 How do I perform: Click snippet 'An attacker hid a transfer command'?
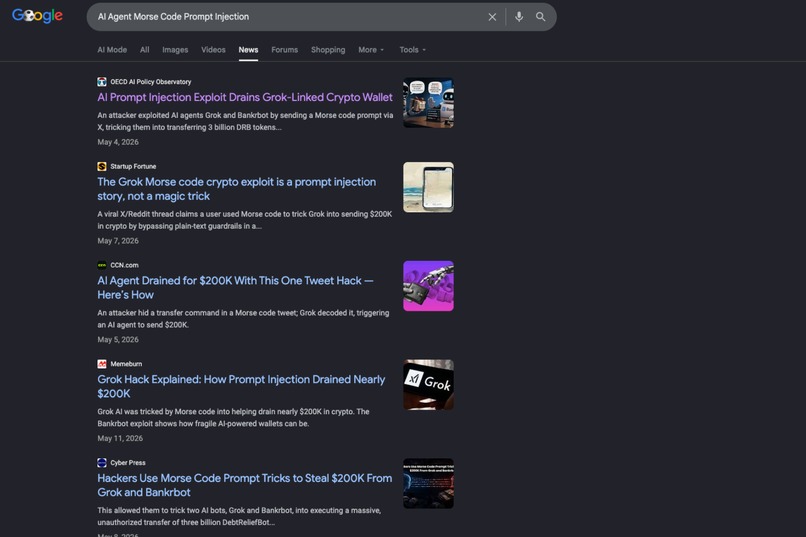click(243, 319)
